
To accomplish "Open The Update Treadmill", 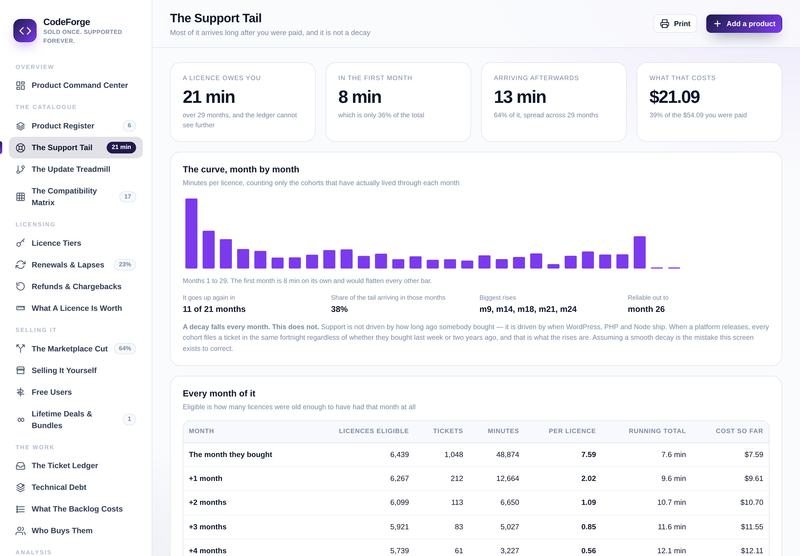I will click(x=76, y=169).
